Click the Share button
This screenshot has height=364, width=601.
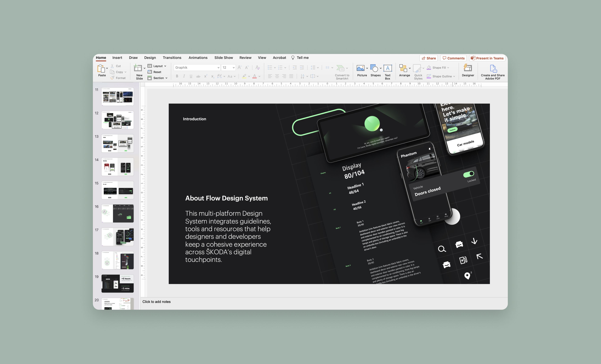point(429,58)
